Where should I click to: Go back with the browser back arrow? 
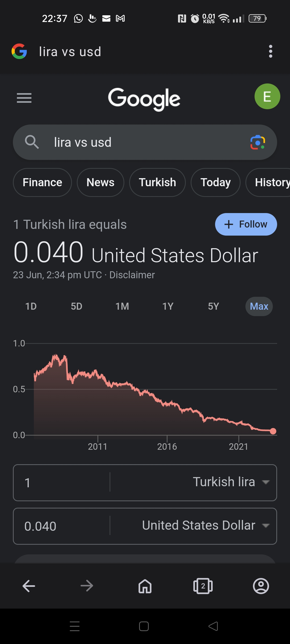[29, 586]
